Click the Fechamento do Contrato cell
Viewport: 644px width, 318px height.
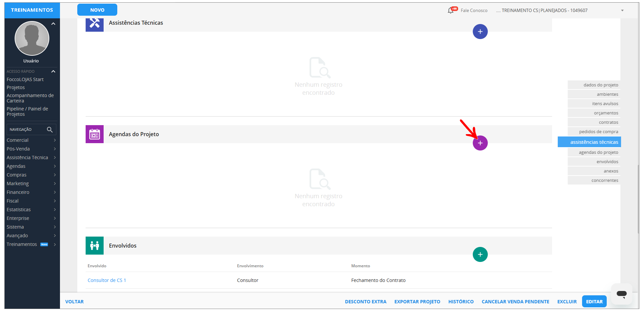378,280
